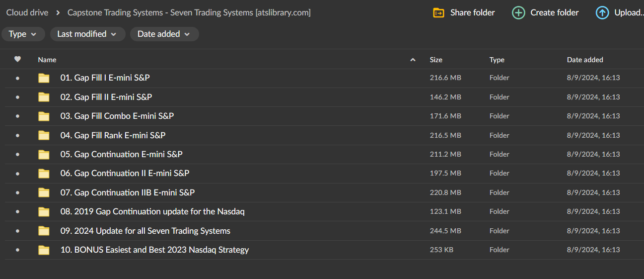Toggle favorite dot for 02. Gap Fill II
The width and height of the screenshot is (644, 279).
tap(18, 97)
